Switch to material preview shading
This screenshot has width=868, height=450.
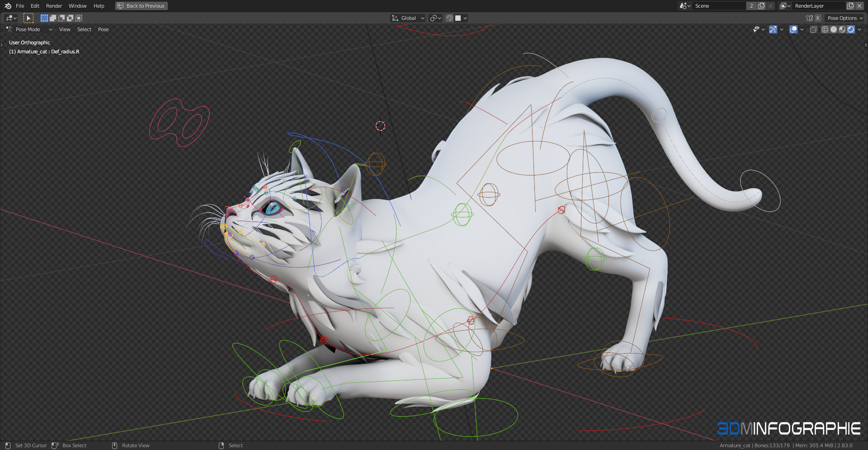(x=842, y=29)
